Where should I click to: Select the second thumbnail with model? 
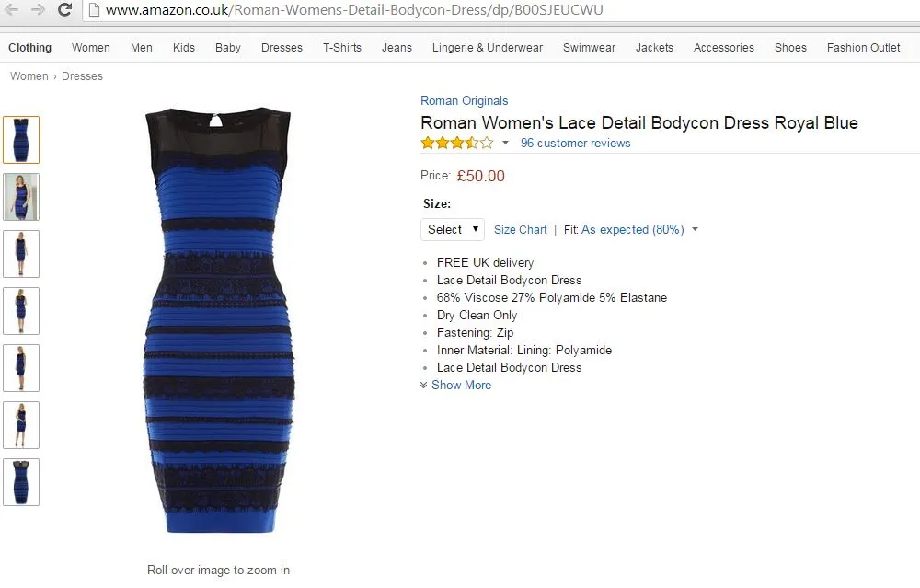(21, 197)
